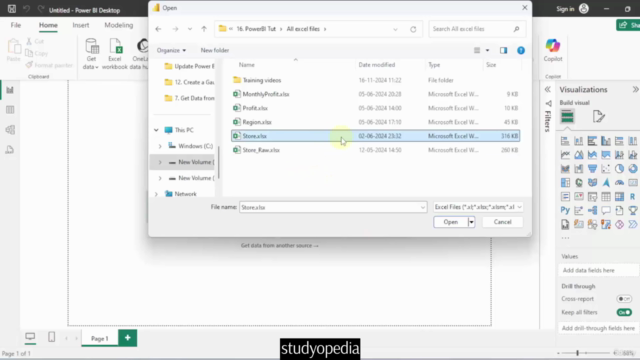Screen dimensions: 640x360
Task: Select the Pie chart visual
Action: [x=619, y=169]
